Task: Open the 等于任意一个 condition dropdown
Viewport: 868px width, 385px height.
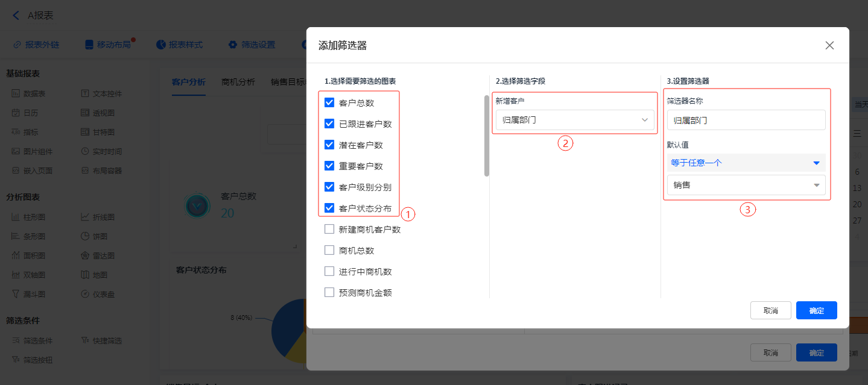Action: click(746, 163)
